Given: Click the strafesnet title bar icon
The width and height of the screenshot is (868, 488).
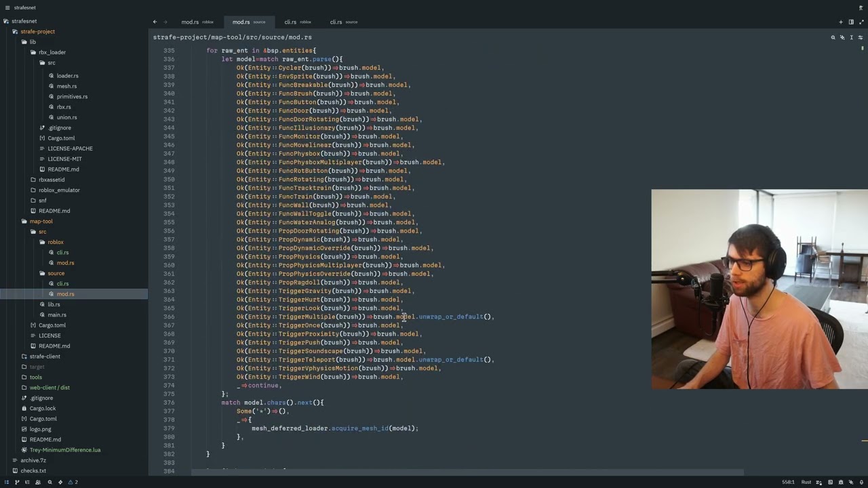Looking at the screenshot, I should pos(7,7).
